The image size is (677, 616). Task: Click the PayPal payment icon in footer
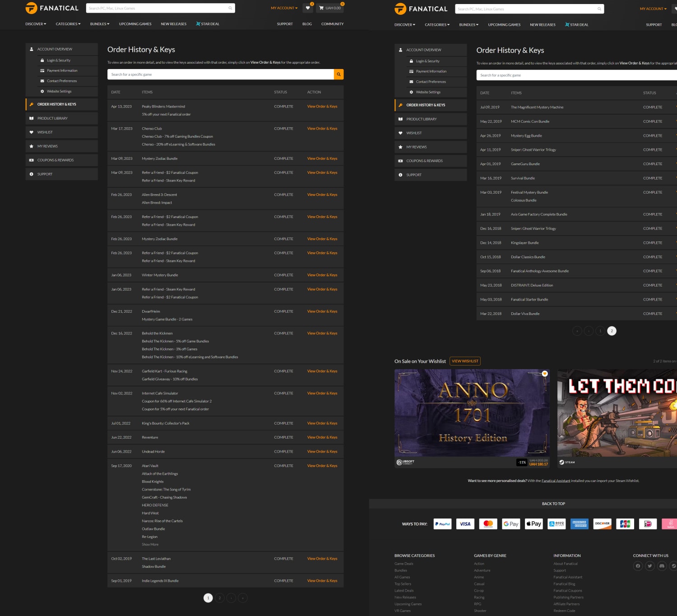point(443,524)
